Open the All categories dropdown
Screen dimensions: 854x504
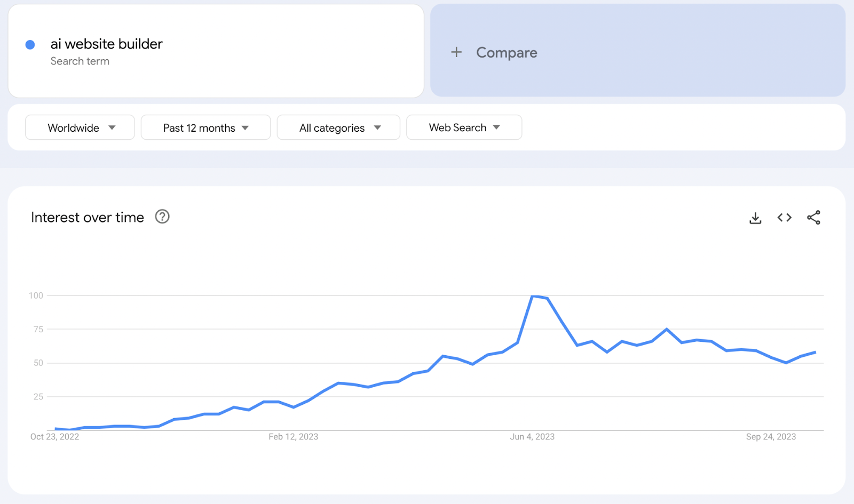pyautogui.click(x=338, y=127)
